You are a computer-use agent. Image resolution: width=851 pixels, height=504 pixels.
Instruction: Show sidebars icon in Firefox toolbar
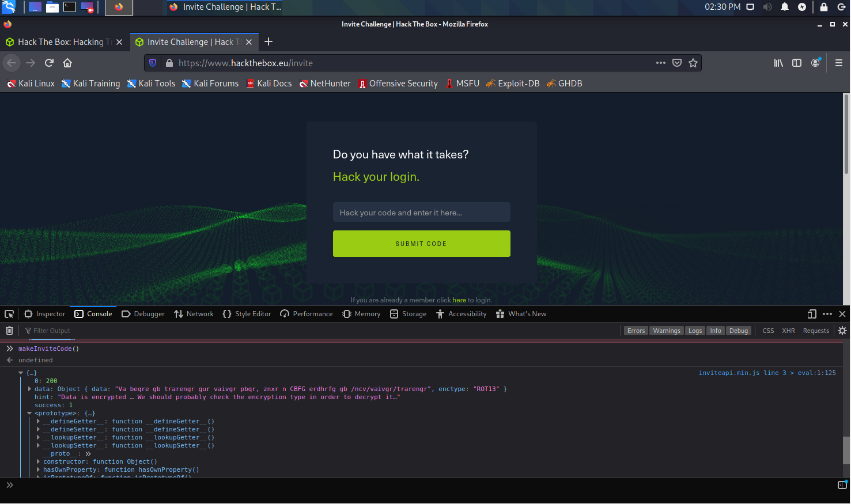click(x=797, y=63)
